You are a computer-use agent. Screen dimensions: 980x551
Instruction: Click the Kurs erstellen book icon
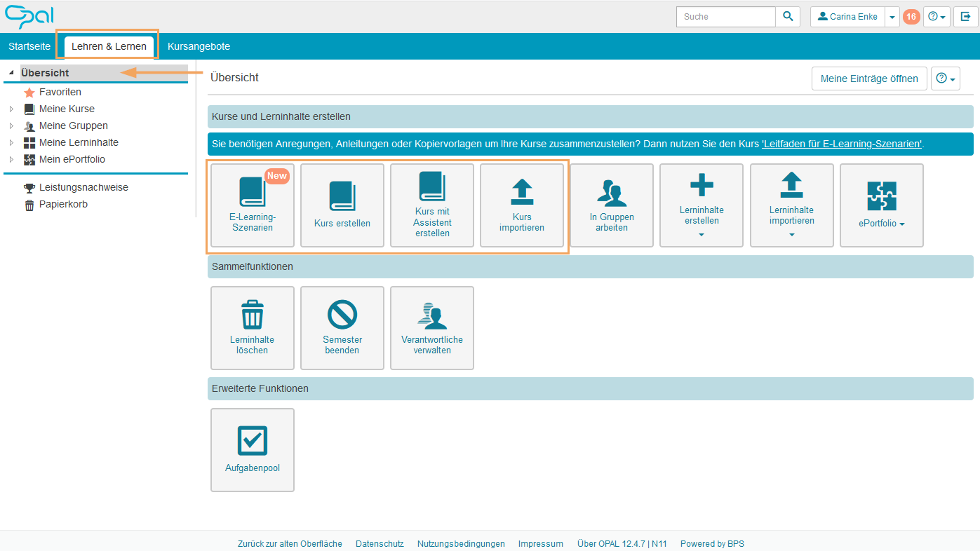[342, 196]
